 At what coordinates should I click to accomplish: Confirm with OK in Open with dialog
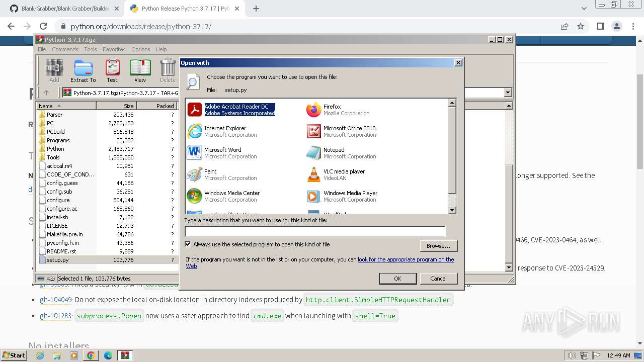tap(397, 279)
